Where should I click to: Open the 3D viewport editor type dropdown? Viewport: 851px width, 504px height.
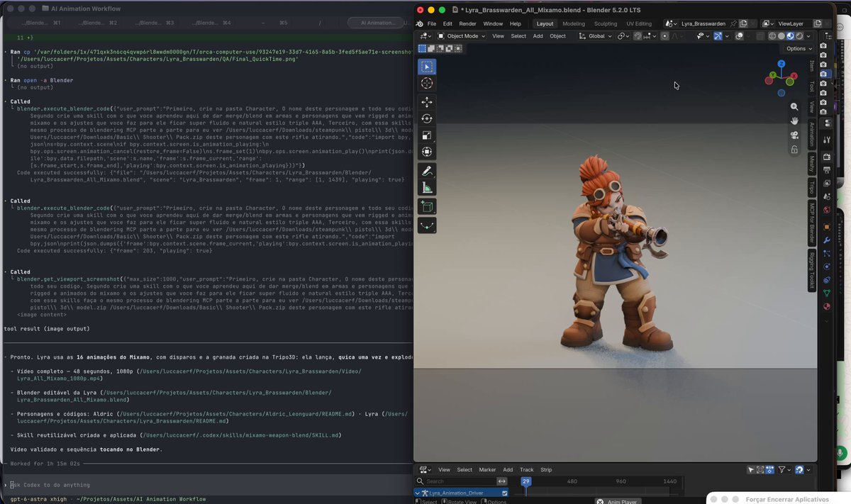coord(425,36)
